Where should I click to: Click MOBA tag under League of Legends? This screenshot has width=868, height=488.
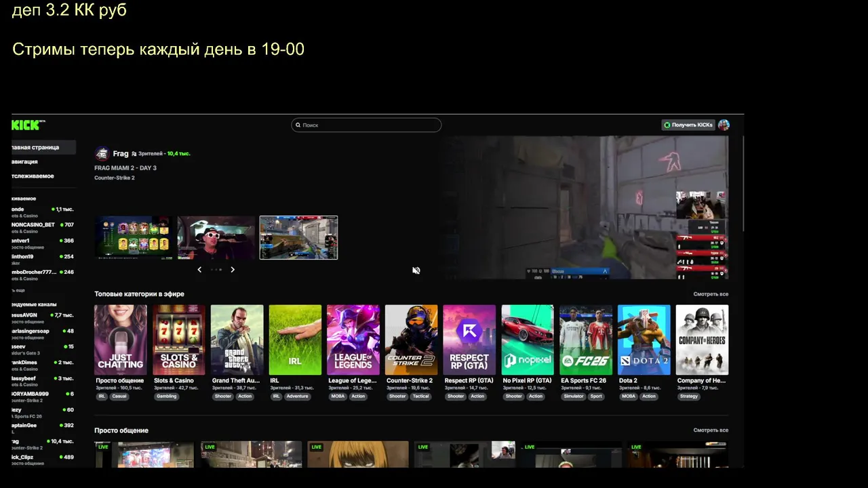point(338,396)
